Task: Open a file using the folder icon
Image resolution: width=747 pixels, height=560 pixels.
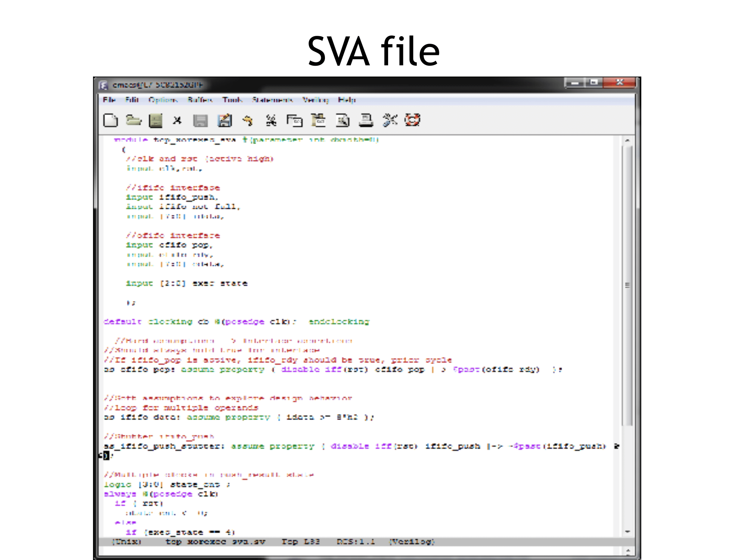Action: tap(133, 120)
